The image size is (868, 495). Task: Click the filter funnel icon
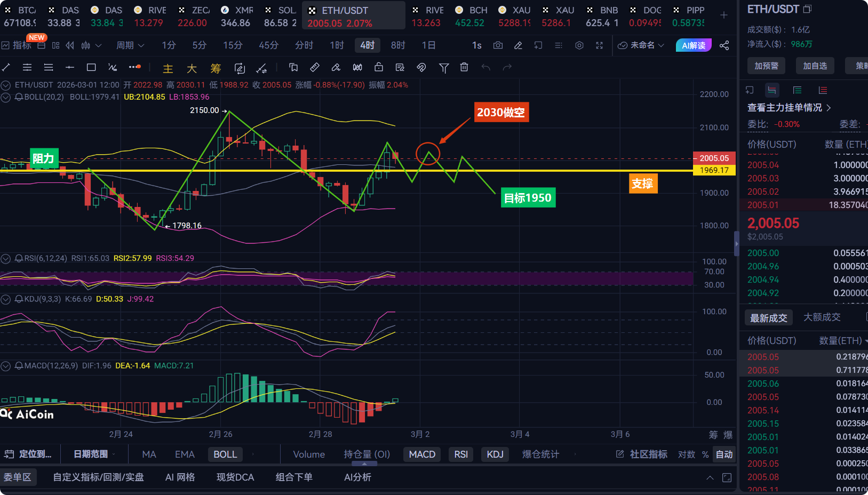click(443, 67)
